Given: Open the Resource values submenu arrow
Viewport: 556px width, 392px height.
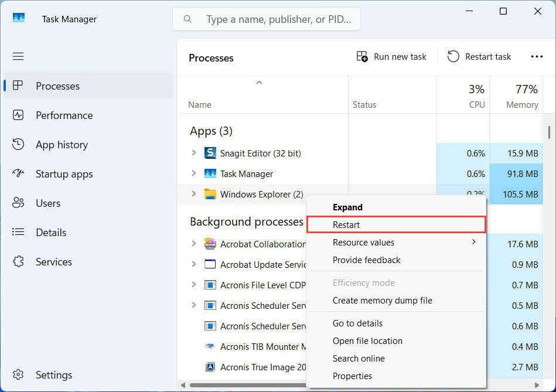Looking at the screenshot, I should click(x=474, y=242).
